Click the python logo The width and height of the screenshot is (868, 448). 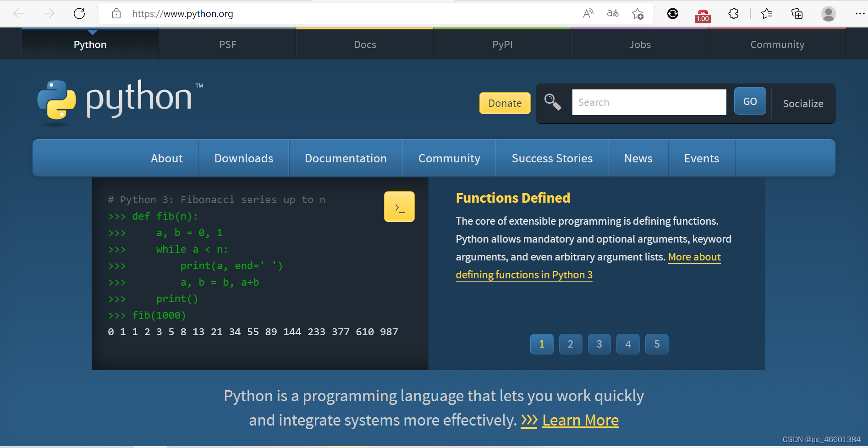[120, 102]
